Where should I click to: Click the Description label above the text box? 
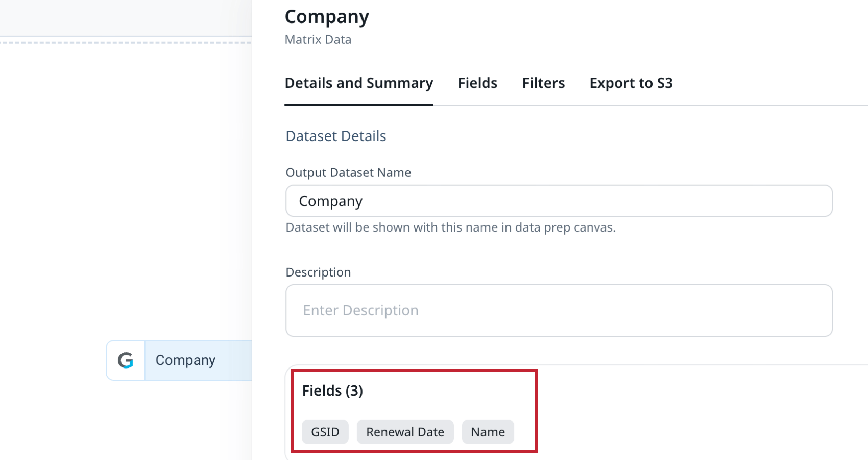pos(318,272)
